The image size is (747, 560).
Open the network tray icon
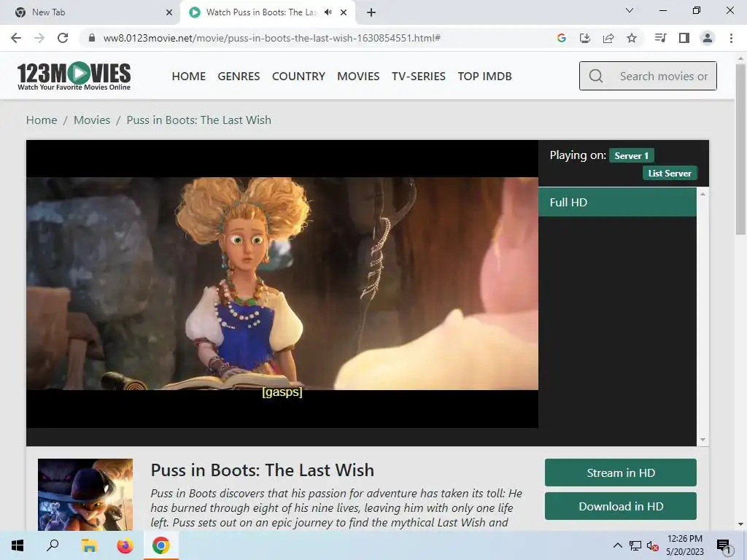pyautogui.click(x=635, y=545)
